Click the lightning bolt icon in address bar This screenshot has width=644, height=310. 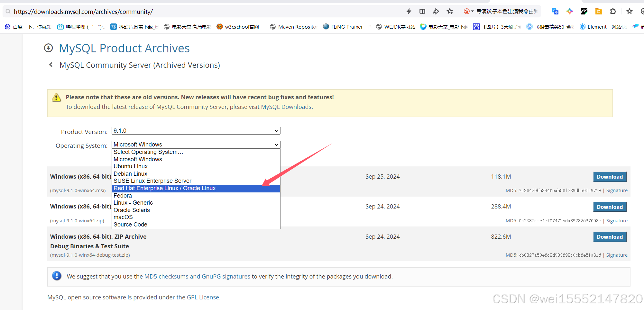[409, 12]
